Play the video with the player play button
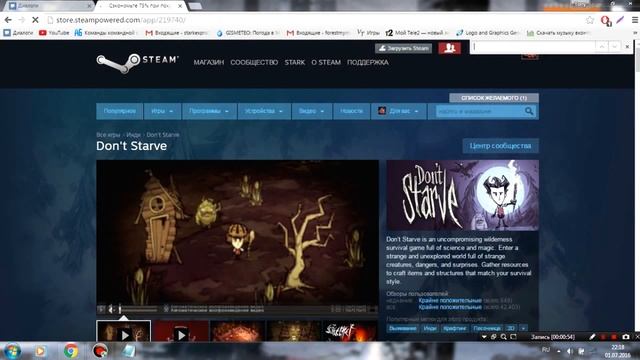This screenshot has height=360, width=640. point(101,309)
